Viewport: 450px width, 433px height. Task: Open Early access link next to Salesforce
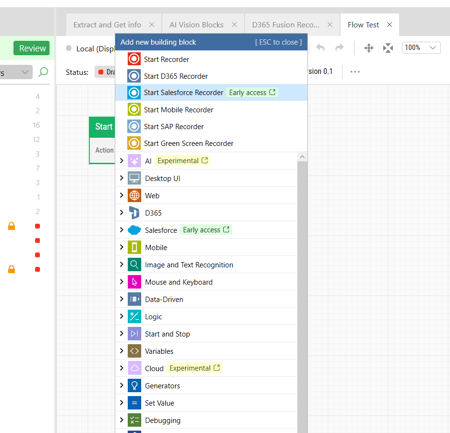tap(206, 230)
